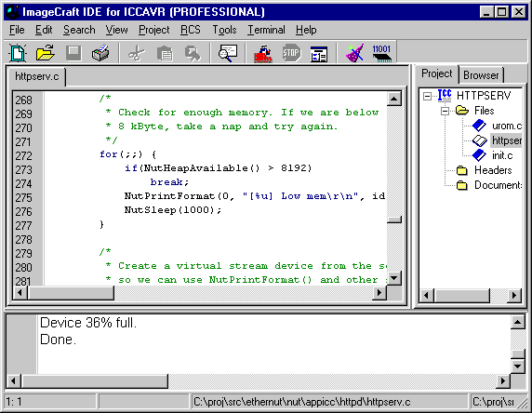Click project panel scrollbar right arrow
Image resolution: width=532 pixels, height=413 pixels.
click(x=514, y=295)
